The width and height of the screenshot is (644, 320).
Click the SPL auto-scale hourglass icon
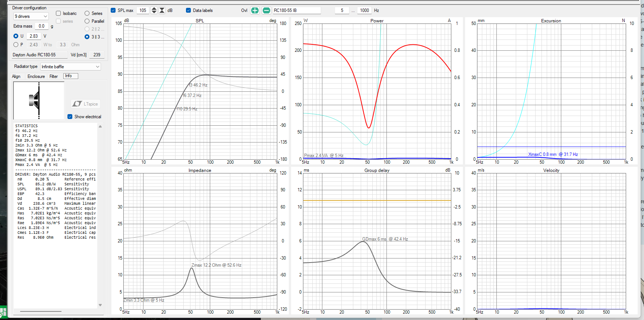coord(162,10)
